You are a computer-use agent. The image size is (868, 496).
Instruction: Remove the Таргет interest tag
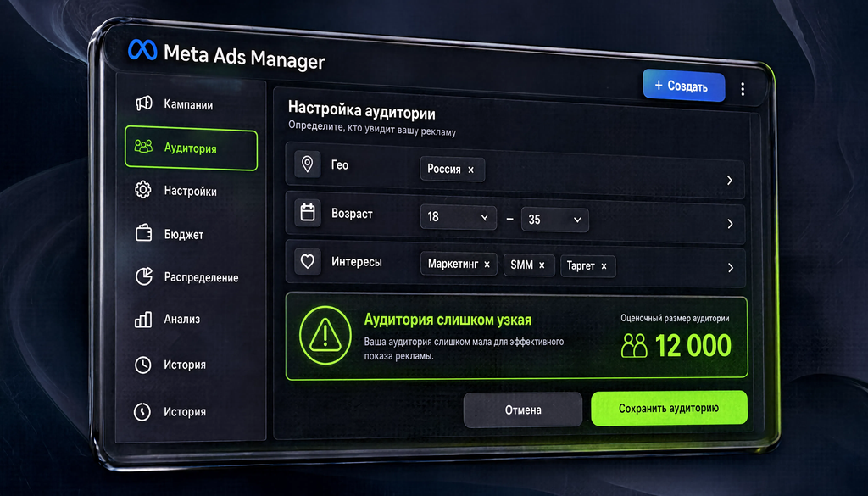(604, 267)
